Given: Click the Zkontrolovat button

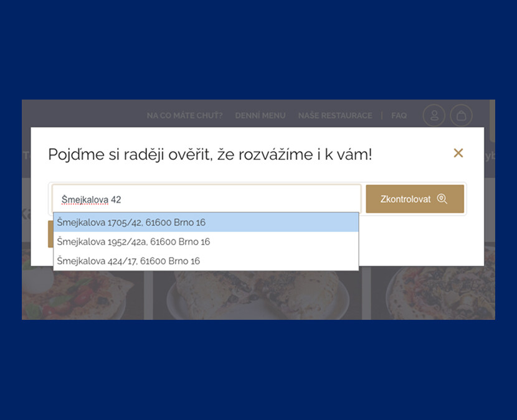Looking at the screenshot, I should [415, 198].
